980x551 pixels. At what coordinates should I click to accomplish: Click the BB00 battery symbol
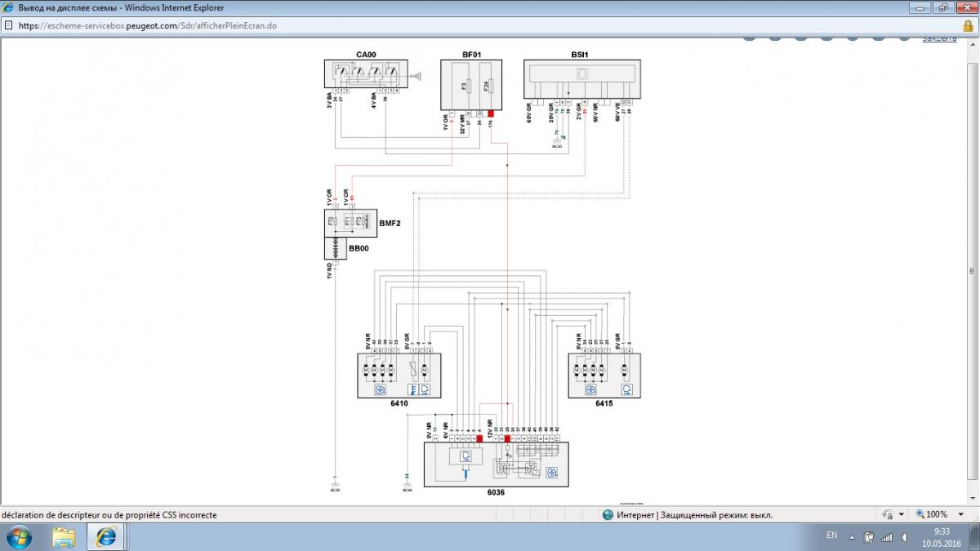tap(336, 248)
